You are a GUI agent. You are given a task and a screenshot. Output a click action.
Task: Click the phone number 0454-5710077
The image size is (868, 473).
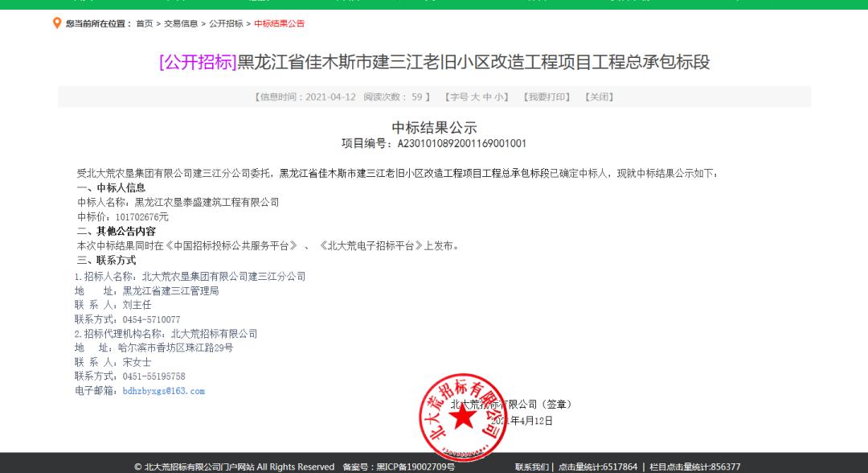[x=151, y=319]
